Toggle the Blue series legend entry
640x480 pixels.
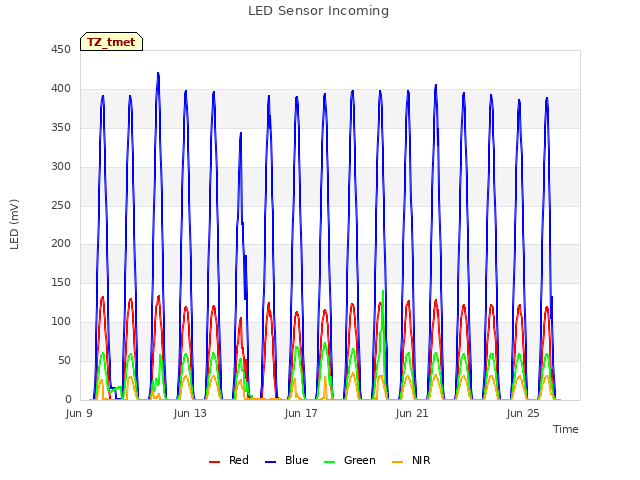pos(287,460)
